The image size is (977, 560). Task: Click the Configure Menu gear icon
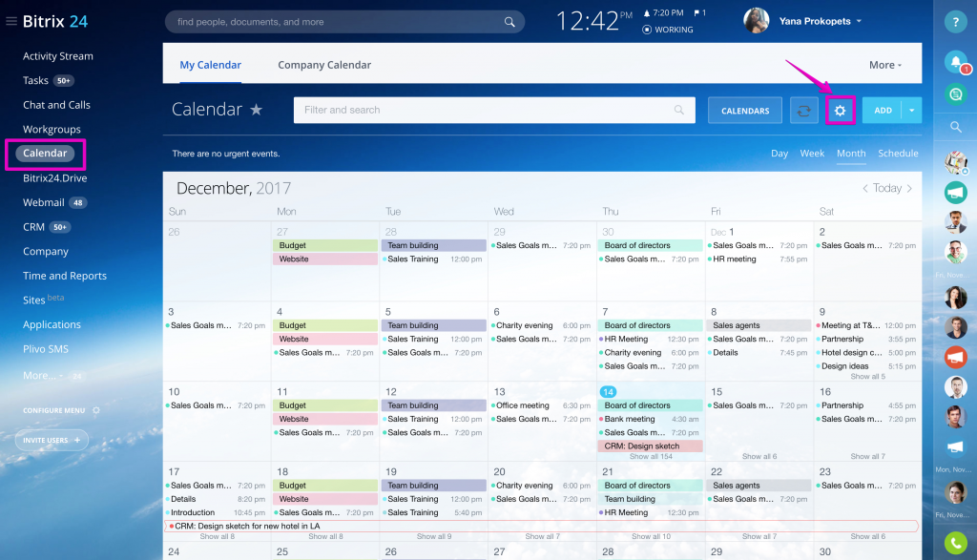[x=96, y=410]
